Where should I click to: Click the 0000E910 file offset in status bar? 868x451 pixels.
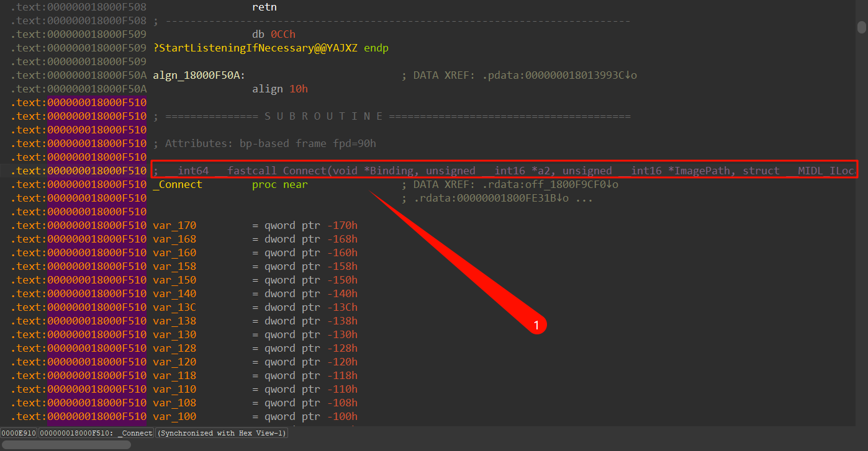tap(19, 433)
